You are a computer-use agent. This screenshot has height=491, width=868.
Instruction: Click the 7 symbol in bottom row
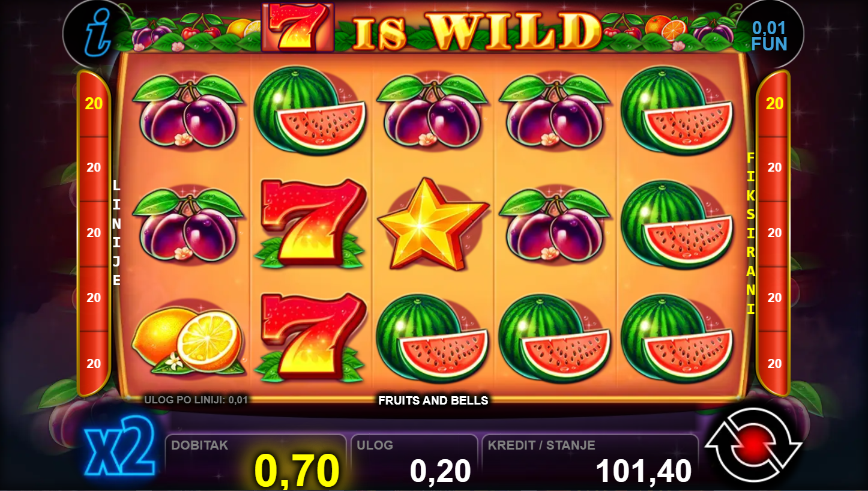(311, 337)
